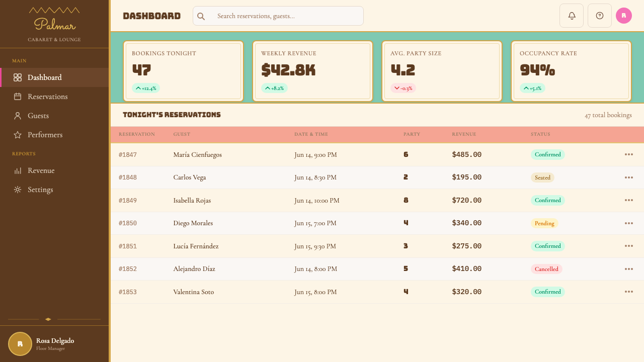Open actions menu for reservation #1851
644x362 pixels.
coord(628,246)
